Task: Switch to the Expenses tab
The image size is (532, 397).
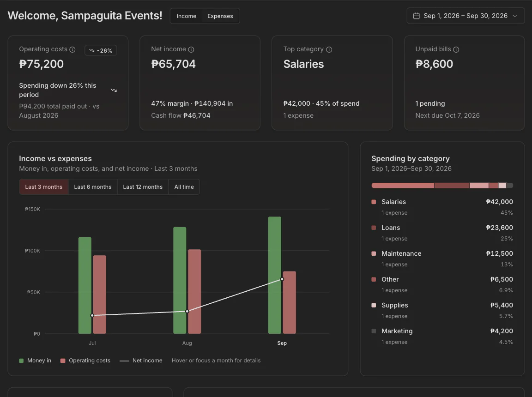Action: tap(220, 16)
